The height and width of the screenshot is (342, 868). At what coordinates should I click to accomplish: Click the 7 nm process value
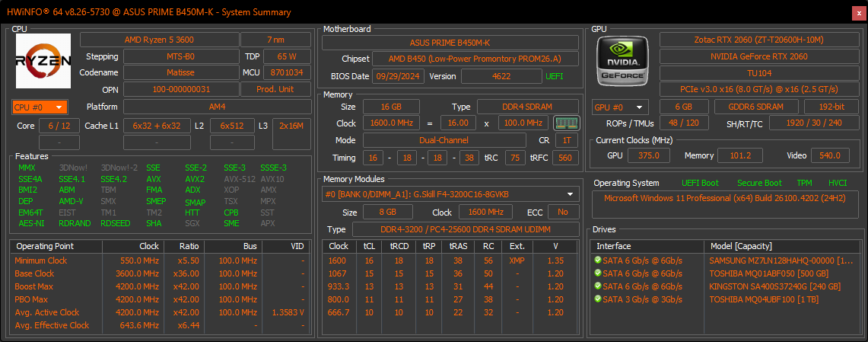[x=275, y=40]
